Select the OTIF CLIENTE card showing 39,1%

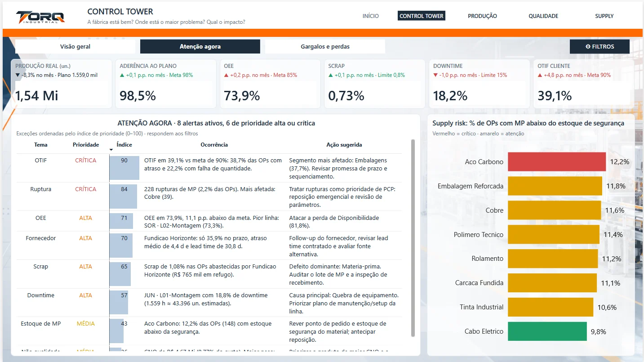pos(583,84)
